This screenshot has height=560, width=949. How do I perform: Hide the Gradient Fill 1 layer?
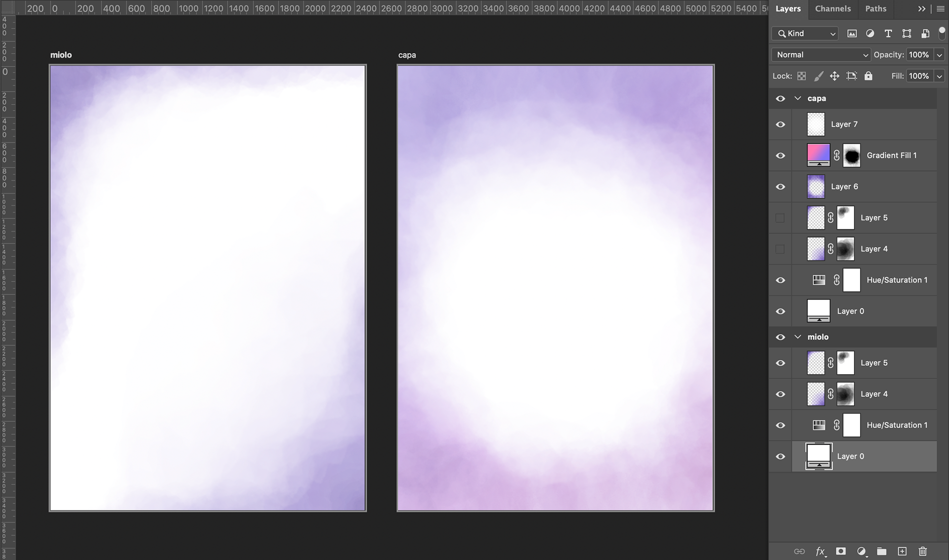tap(780, 156)
